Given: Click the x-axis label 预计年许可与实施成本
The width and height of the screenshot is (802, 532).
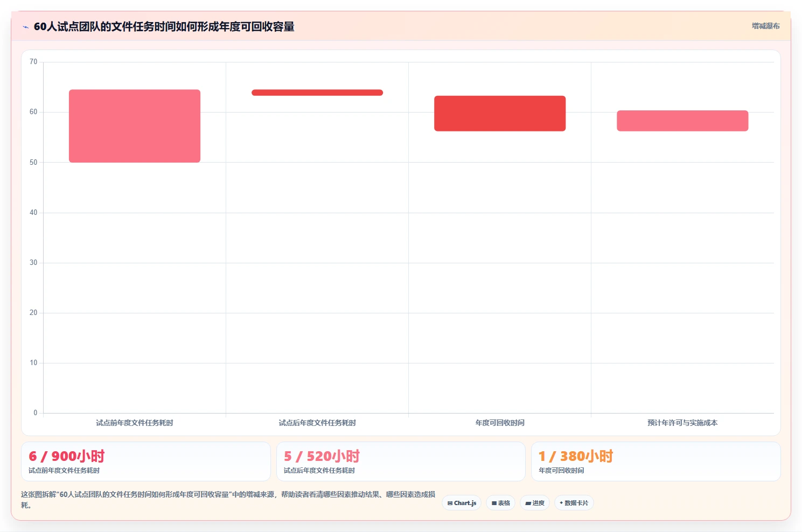Looking at the screenshot, I should coord(682,423).
